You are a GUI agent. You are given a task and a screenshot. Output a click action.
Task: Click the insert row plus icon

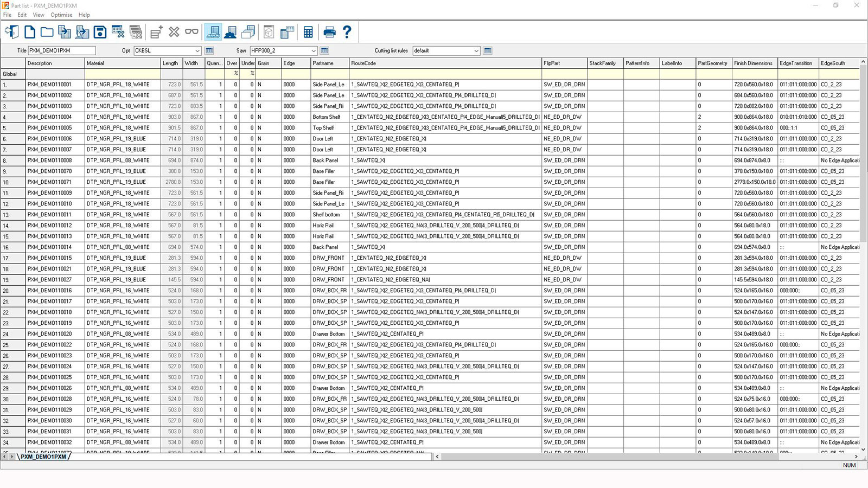(156, 32)
